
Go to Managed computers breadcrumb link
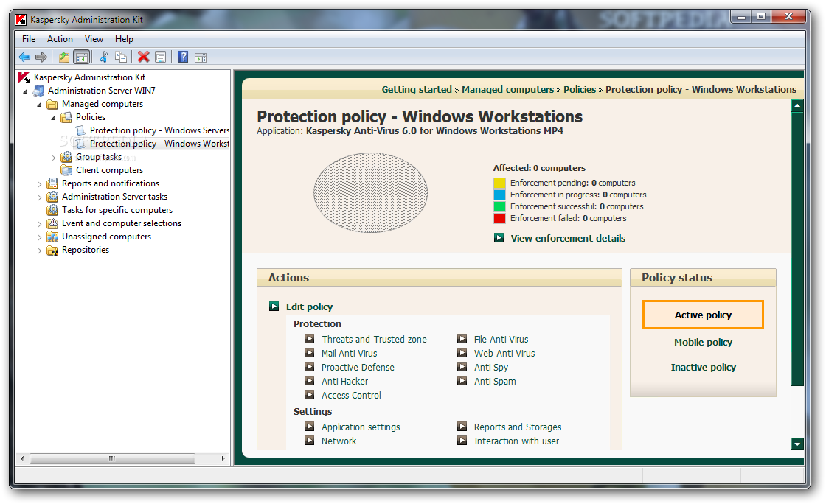(x=508, y=89)
